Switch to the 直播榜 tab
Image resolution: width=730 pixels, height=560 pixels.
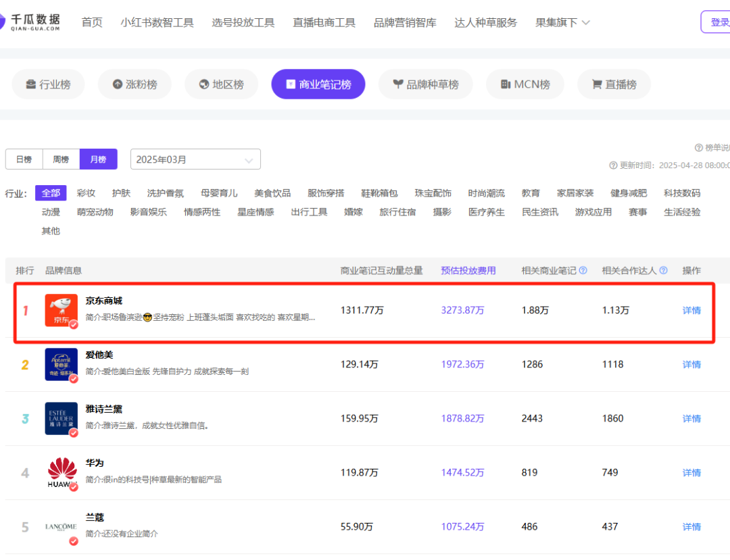[x=614, y=84]
